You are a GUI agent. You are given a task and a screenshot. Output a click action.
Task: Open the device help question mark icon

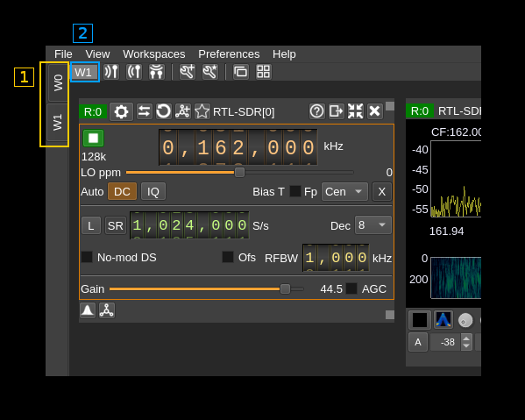point(316,111)
